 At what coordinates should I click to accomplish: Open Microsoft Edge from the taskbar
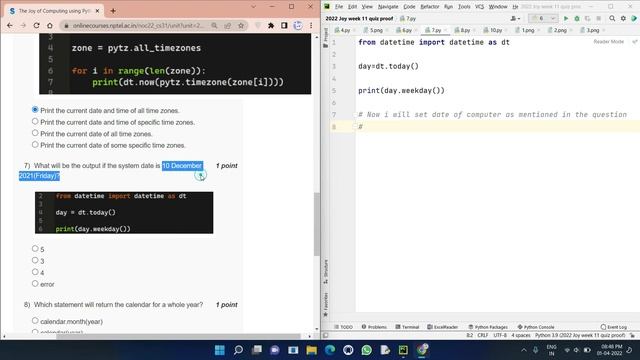330,350
